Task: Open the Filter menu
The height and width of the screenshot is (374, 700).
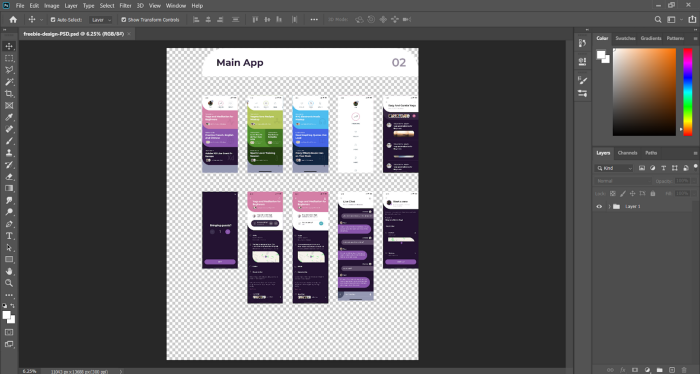Action: click(x=125, y=6)
